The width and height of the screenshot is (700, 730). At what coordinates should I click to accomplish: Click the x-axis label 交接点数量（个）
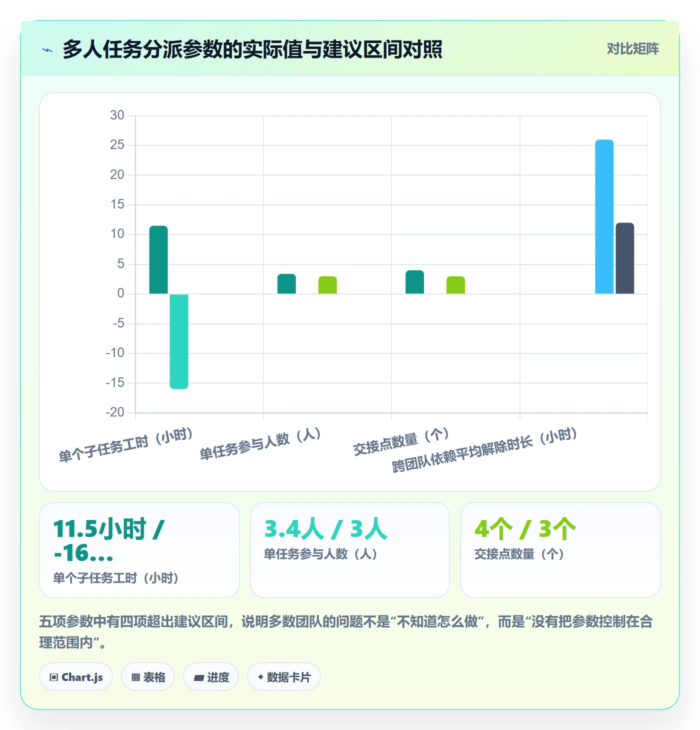(401, 441)
